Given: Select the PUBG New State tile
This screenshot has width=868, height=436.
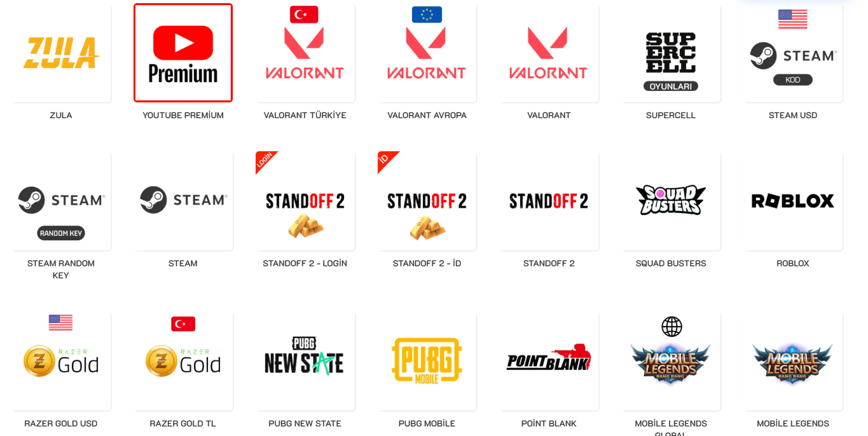Looking at the screenshot, I should 305,361.
